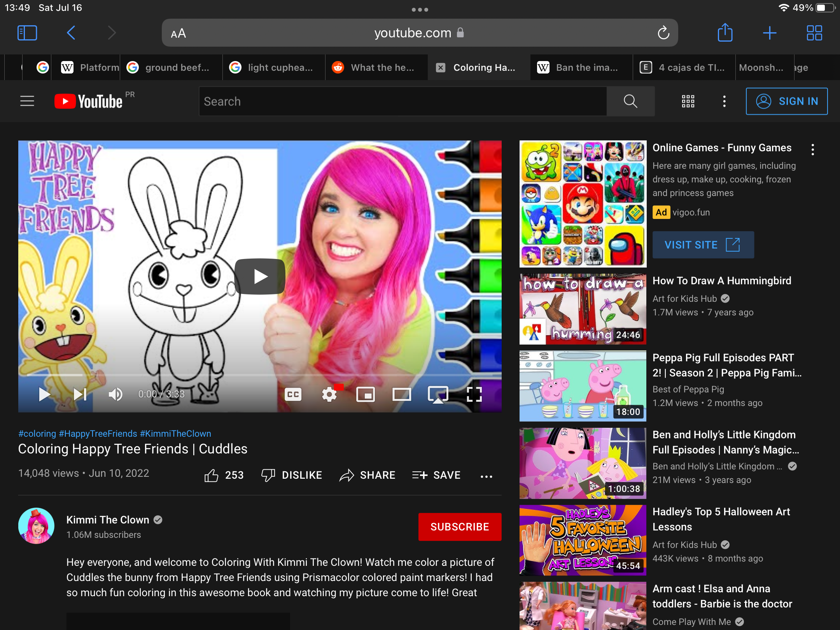Open the Peppa Pig Full Episodes thumbnail
The height and width of the screenshot is (630, 840).
point(583,386)
